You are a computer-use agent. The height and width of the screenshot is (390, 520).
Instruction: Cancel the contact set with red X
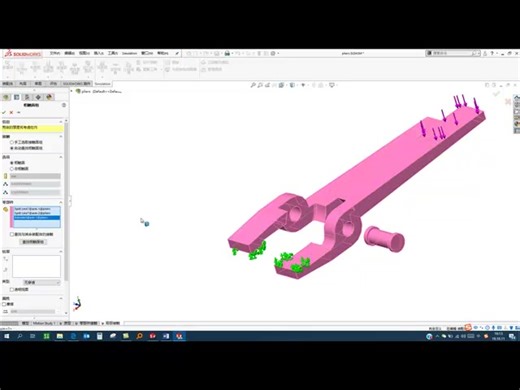point(11,112)
